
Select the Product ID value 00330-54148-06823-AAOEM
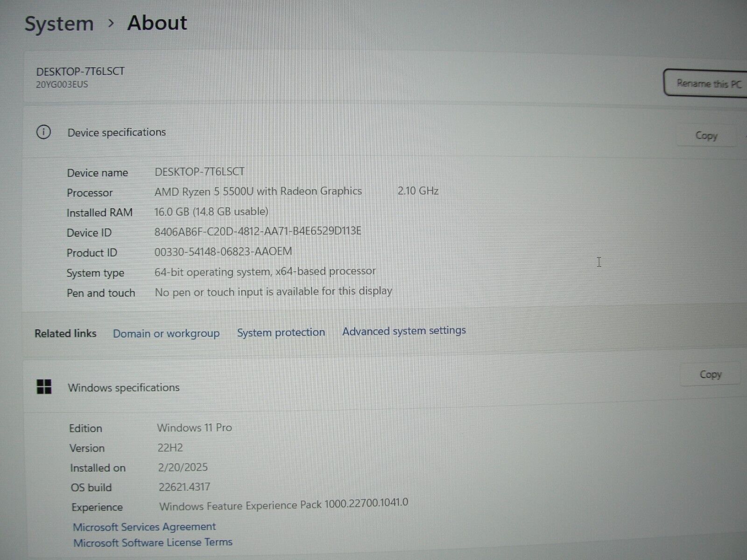[x=223, y=252]
